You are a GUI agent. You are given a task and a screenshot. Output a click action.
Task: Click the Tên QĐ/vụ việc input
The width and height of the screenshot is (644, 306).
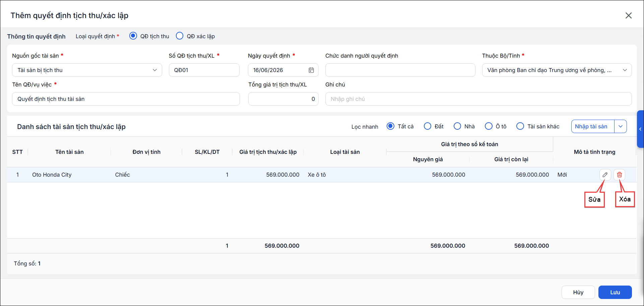click(126, 99)
